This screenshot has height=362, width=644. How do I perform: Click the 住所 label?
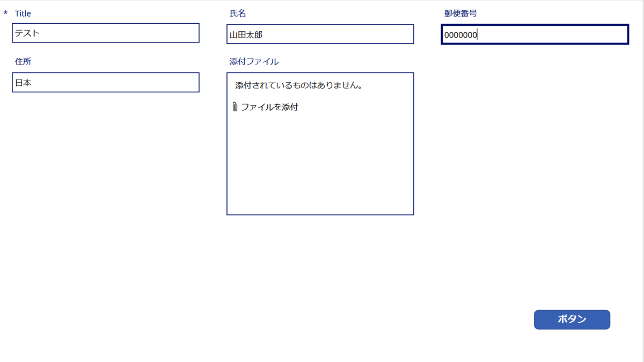point(23,61)
